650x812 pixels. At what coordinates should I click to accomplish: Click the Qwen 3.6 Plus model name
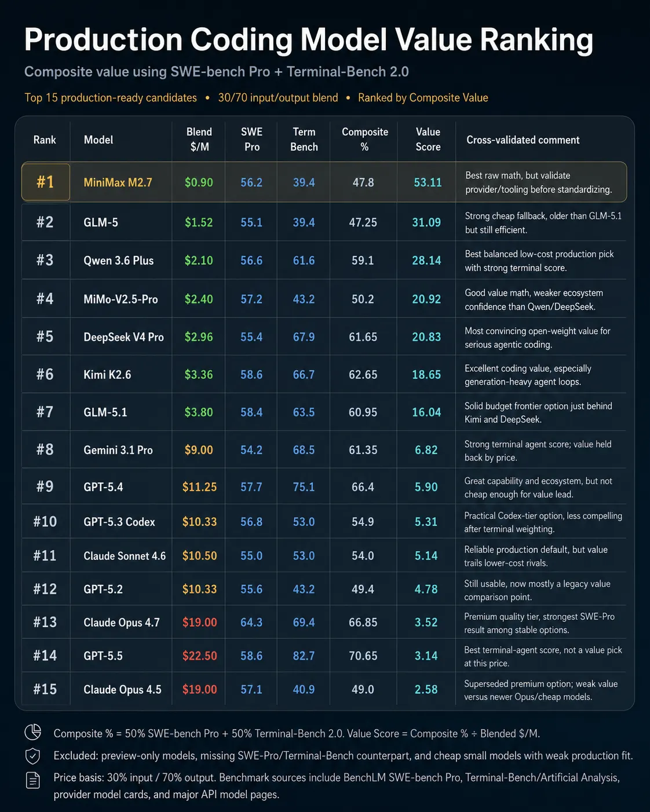coord(119,261)
